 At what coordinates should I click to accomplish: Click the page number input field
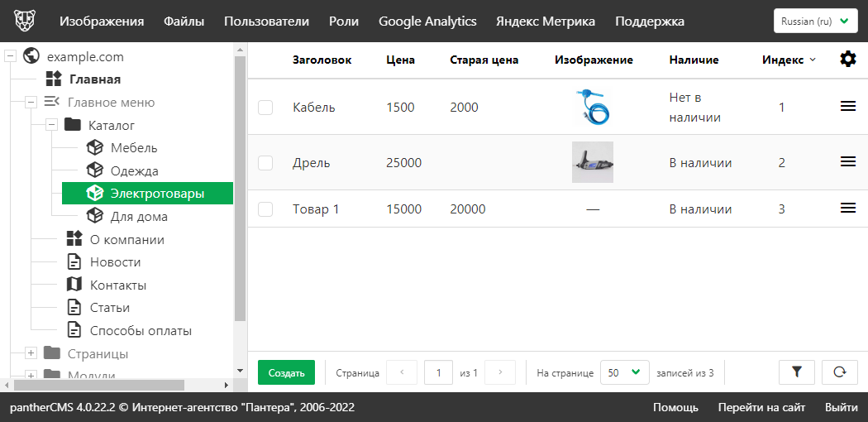438,372
